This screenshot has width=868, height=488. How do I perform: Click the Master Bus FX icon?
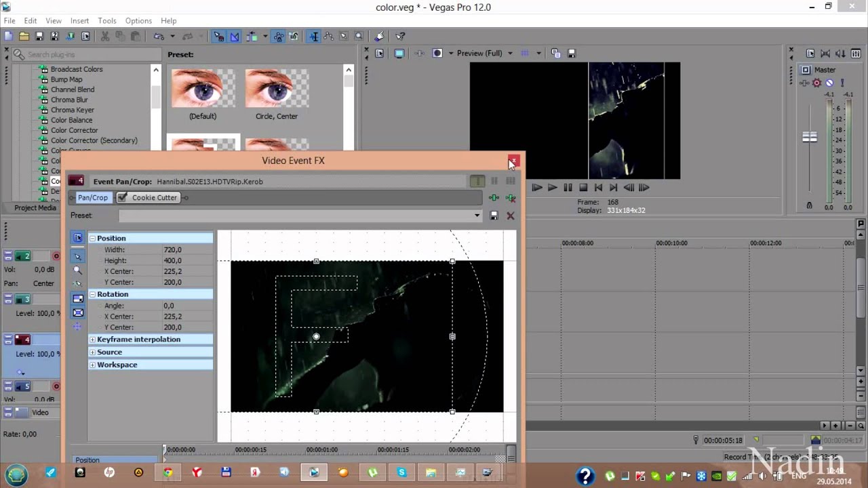(x=805, y=83)
